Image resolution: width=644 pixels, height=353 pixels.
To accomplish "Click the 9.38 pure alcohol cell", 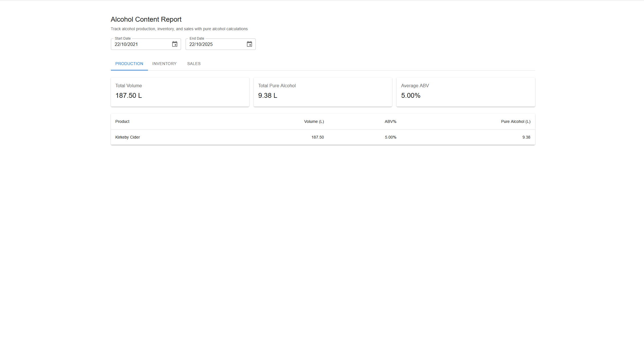I will [526, 137].
